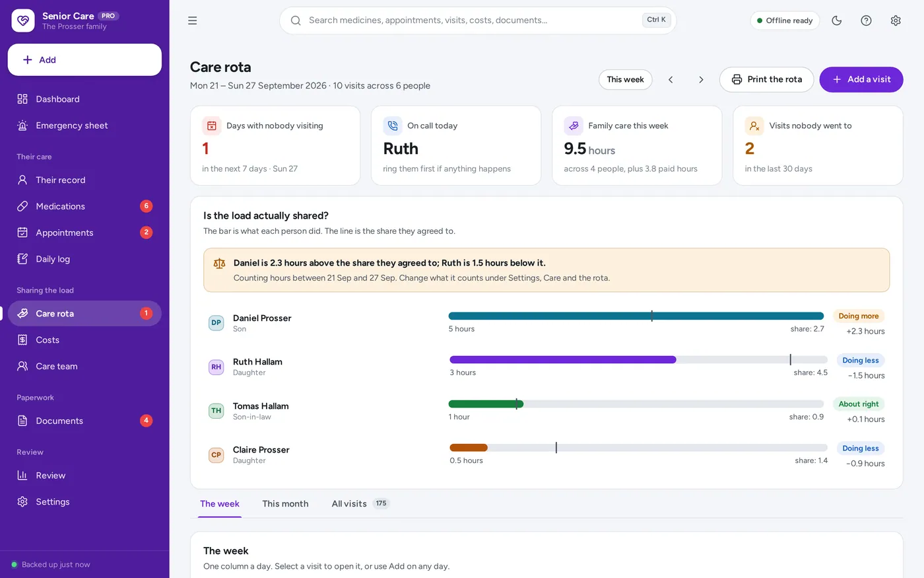Click the sidebar Settings gear icon
924x578 pixels.
tap(22, 501)
